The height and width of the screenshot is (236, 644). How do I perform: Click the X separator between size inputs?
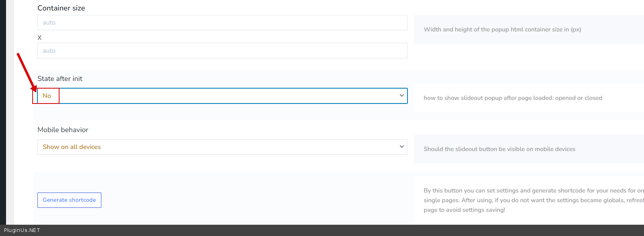pyautogui.click(x=39, y=37)
